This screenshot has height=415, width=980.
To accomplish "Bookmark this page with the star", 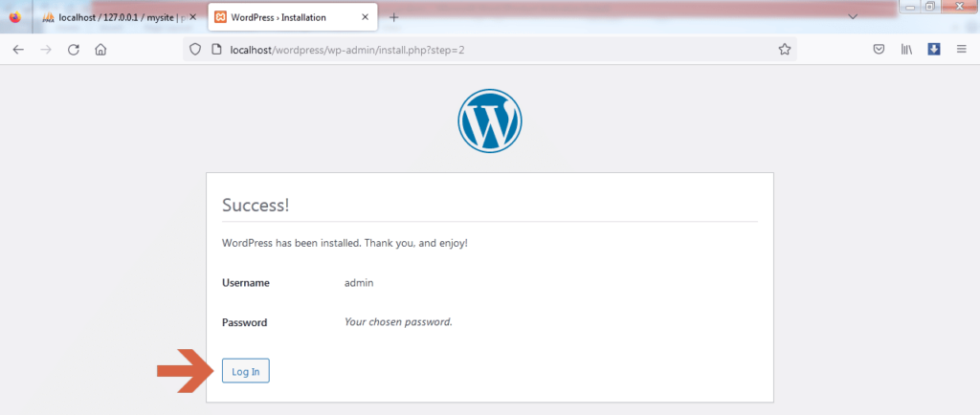I will 785,50.
